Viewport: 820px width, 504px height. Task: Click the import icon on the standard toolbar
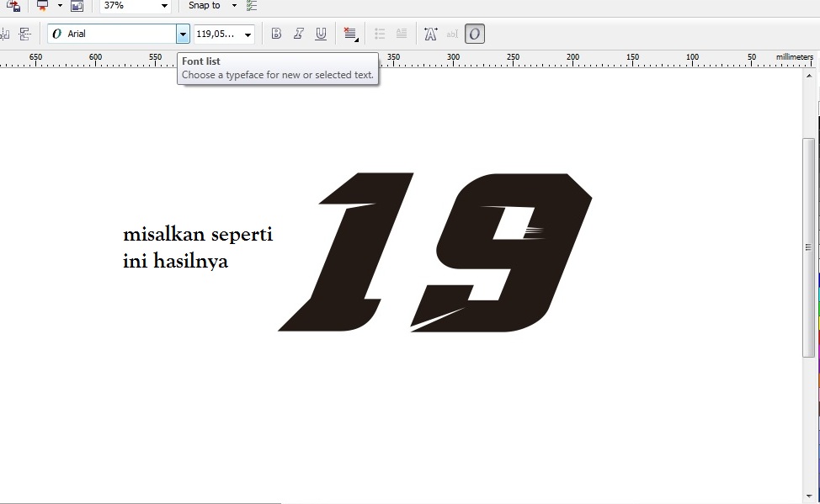click(77, 6)
